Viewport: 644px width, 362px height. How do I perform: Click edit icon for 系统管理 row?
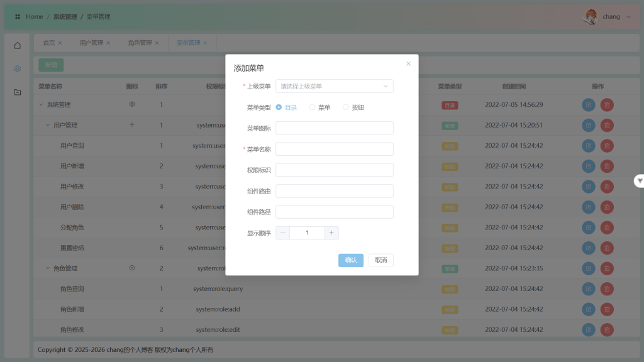[x=588, y=105]
